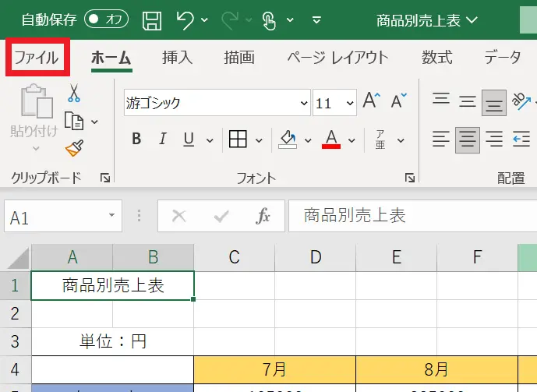Toggle the Bottom Align icon
The width and height of the screenshot is (537, 392).
point(494,103)
